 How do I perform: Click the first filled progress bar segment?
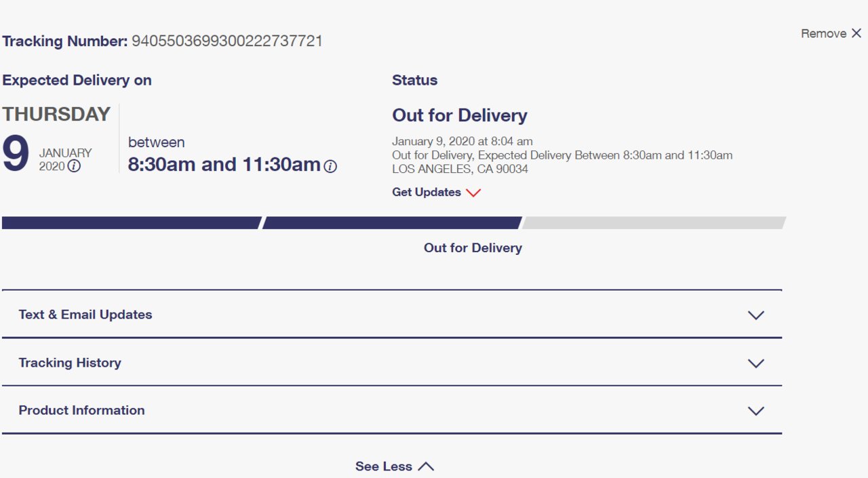tap(132, 222)
